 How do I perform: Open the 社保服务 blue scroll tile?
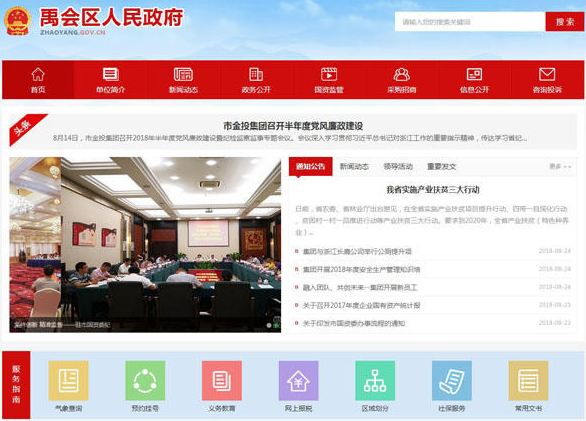[451, 381]
